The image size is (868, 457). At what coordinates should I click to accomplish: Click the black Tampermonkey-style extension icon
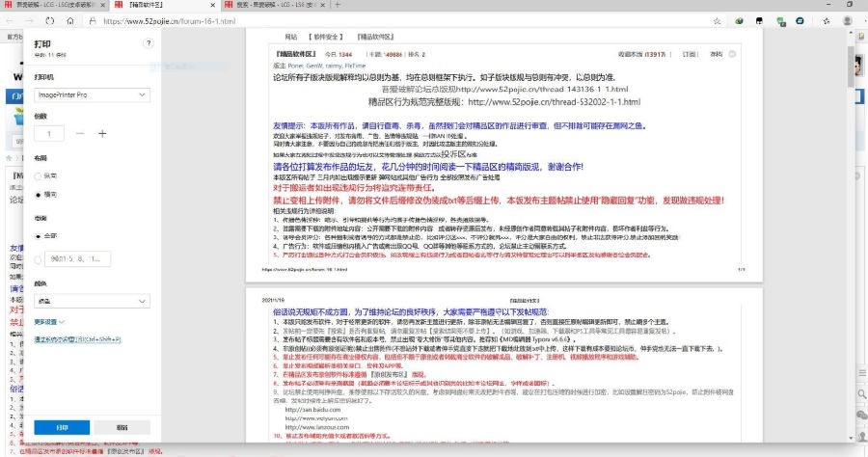tap(760, 21)
